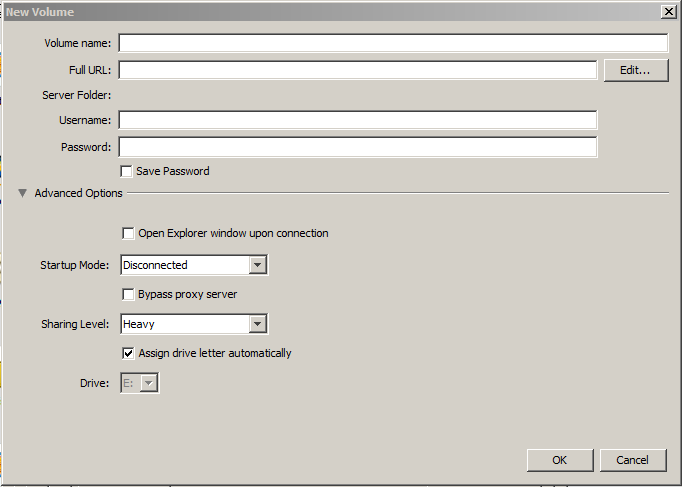
Task: Confirm the new volume with OK
Action: (x=559, y=460)
